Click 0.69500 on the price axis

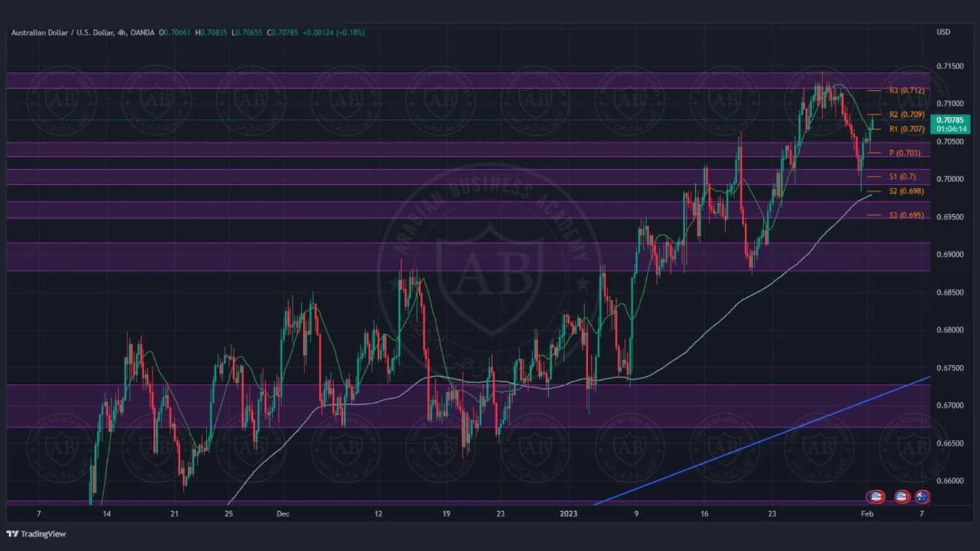tap(950, 217)
